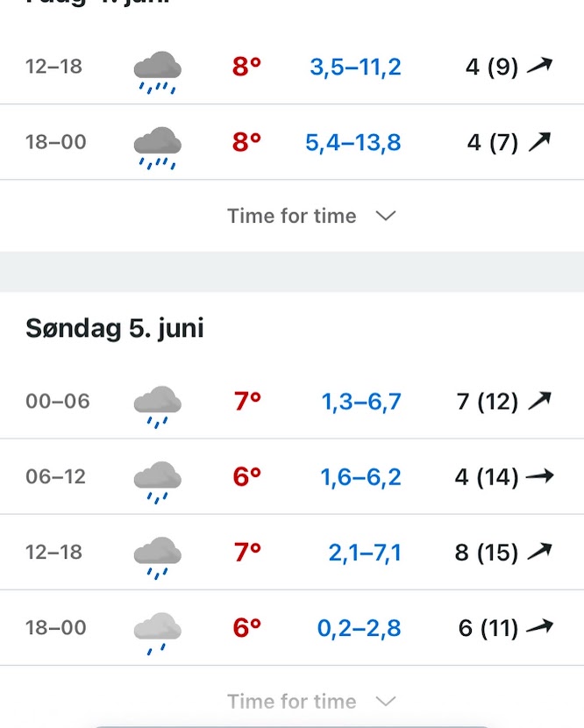The height and width of the screenshot is (728, 584).
Task: Click the wind speed 6 (11)
Action: [488, 627]
